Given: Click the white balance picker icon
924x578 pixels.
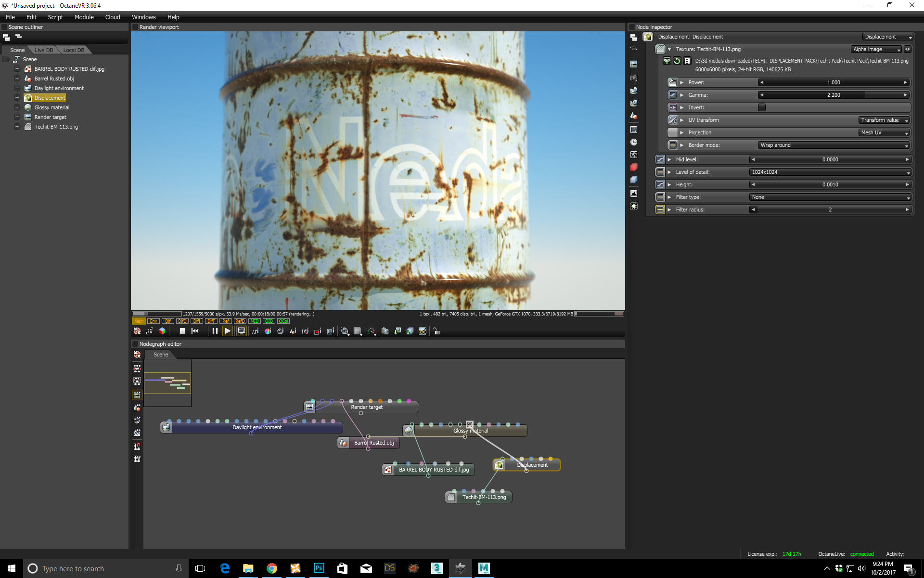Looking at the screenshot, I should [x=268, y=331].
